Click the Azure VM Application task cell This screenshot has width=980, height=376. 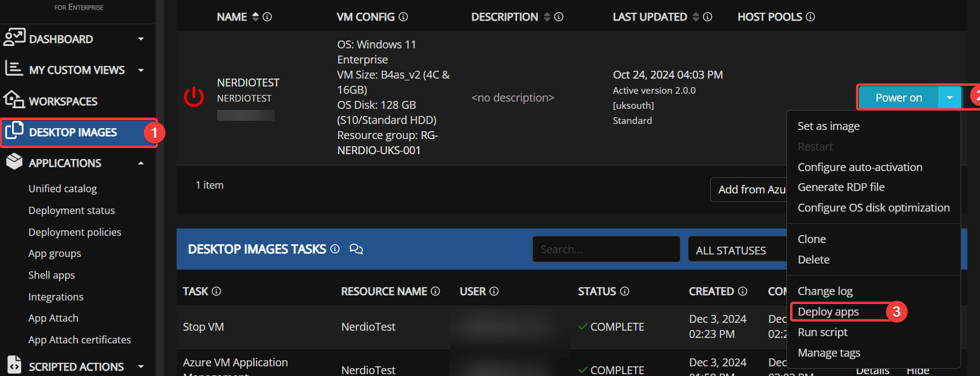pyautogui.click(x=235, y=368)
